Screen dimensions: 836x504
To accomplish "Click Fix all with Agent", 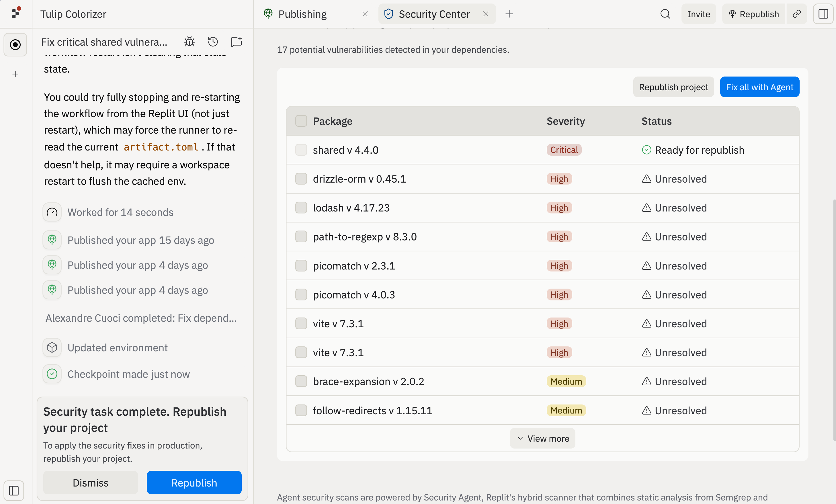I will point(760,87).
